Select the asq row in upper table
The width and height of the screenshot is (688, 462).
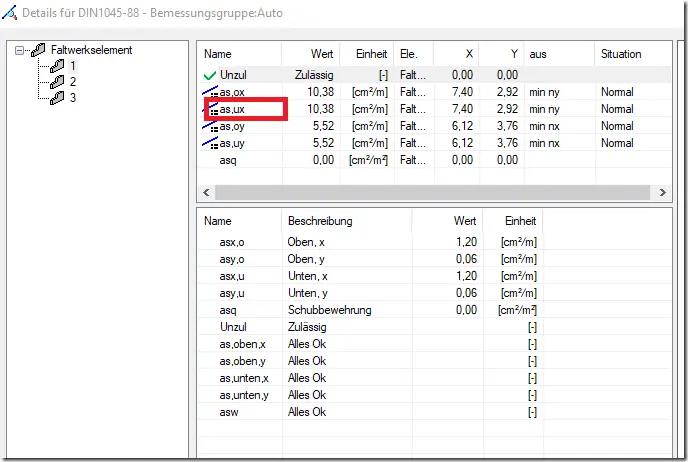pyautogui.click(x=434, y=160)
